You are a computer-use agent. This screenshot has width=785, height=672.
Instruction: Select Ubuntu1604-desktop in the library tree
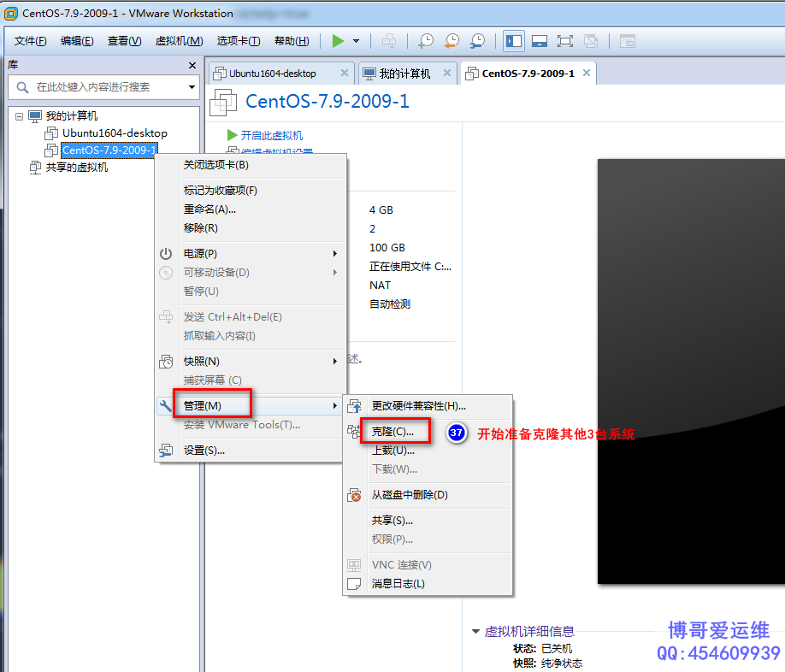(x=115, y=133)
